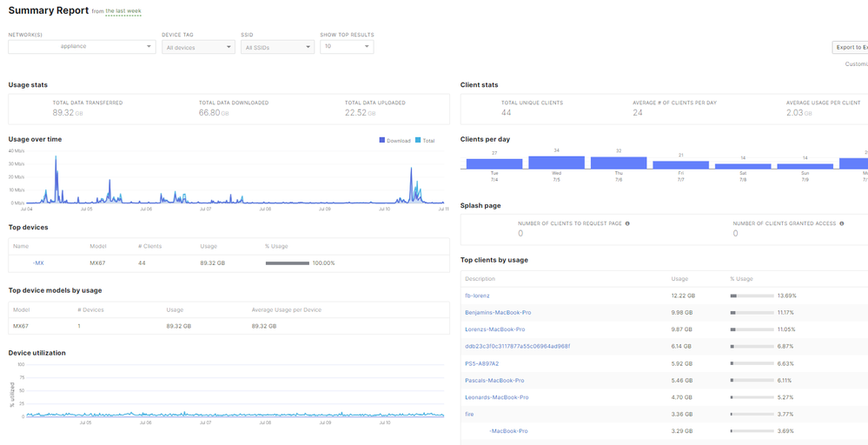Open the fb-lorenz client details
The image size is (868, 445).
477,296
